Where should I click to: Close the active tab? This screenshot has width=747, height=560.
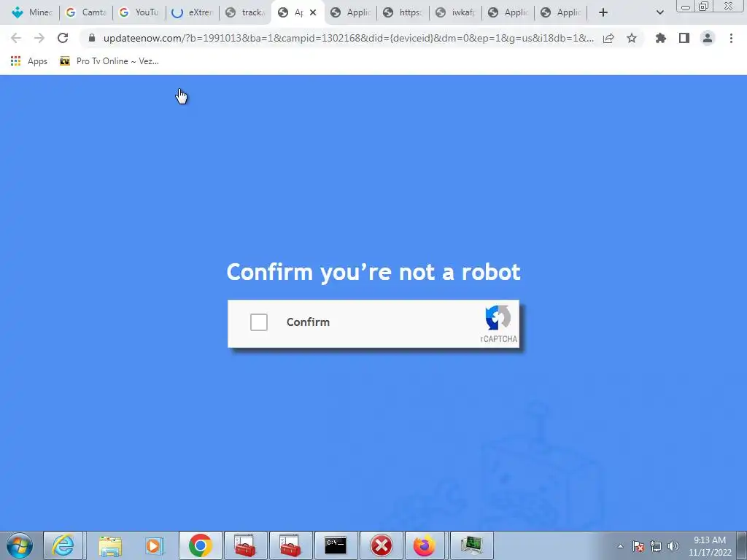coord(313,12)
